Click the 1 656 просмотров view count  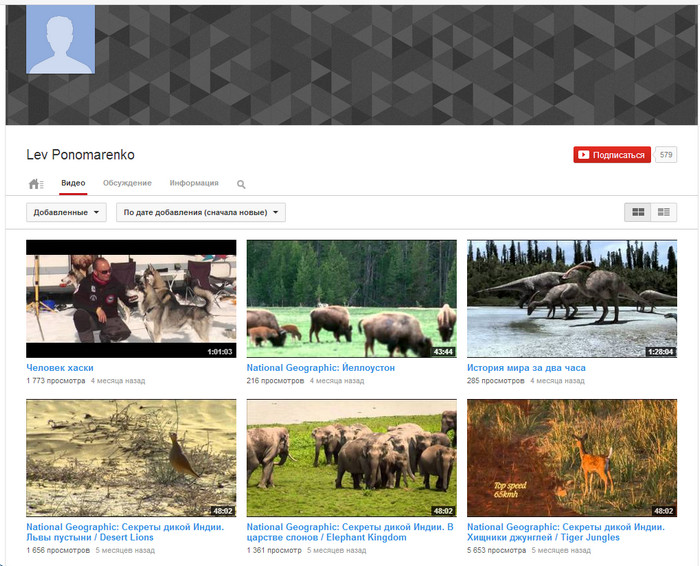click(x=58, y=550)
